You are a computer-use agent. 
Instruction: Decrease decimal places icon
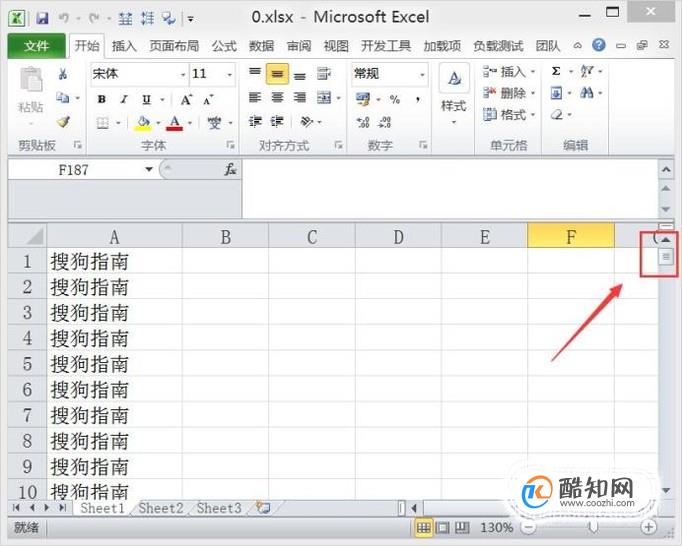coord(384,122)
